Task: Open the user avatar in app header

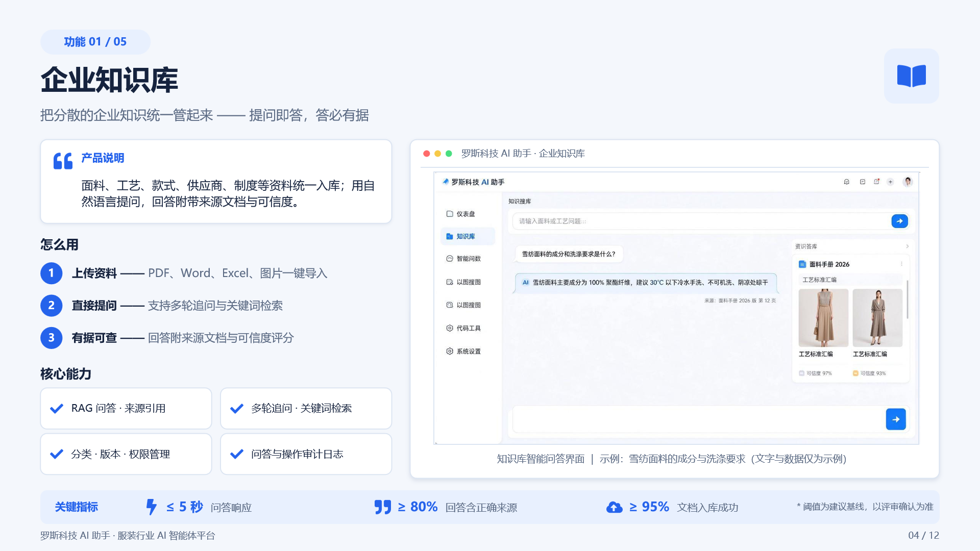Action: tap(908, 182)
